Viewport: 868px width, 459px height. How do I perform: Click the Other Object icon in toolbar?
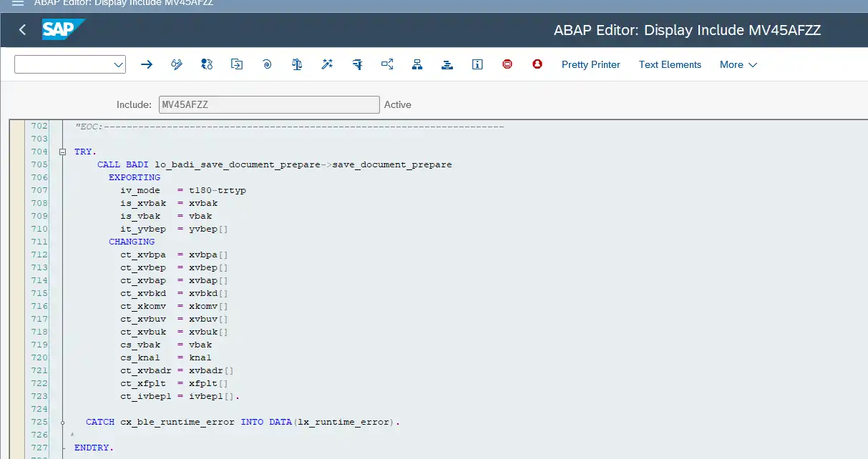click(x=207, y=64)
